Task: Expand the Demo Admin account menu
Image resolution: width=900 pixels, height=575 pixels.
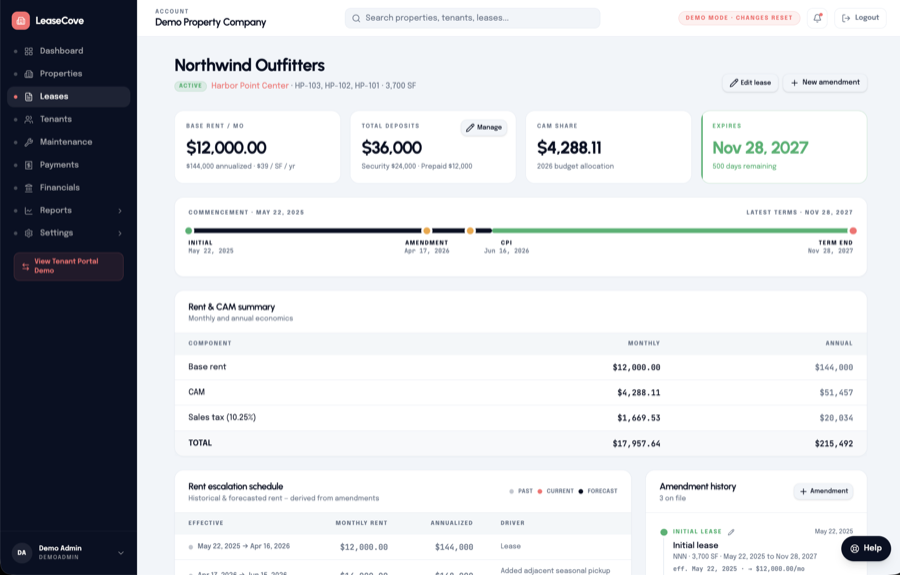Action: pos(121,553)
